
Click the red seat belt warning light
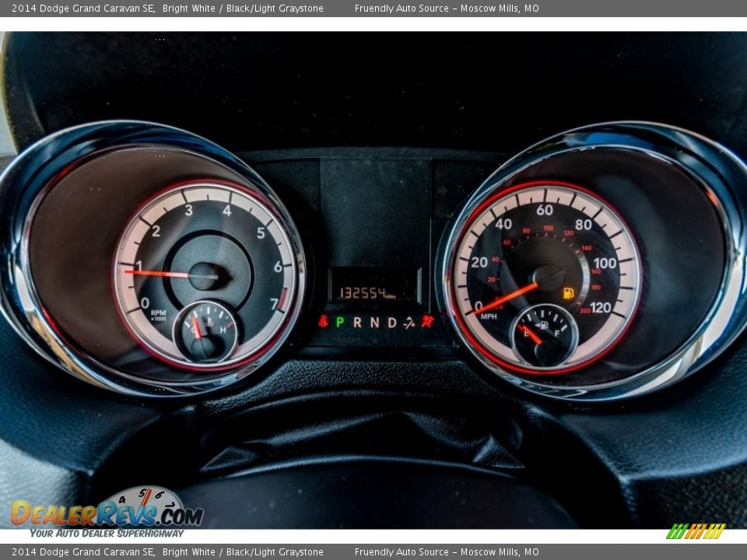324,321
